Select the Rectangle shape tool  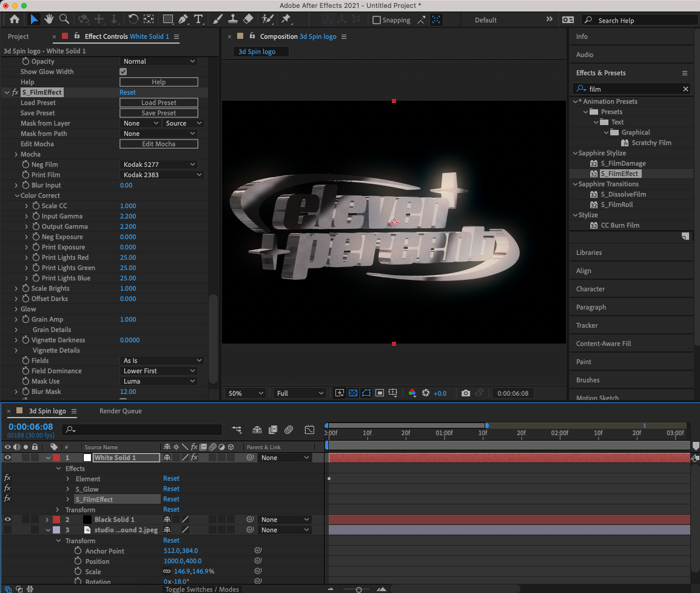point(168,19)
